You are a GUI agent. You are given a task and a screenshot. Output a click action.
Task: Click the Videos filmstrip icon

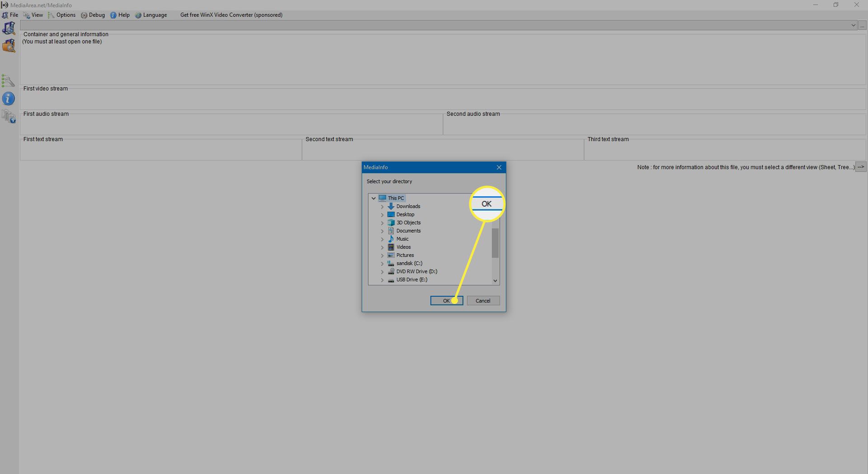[391, 247]
